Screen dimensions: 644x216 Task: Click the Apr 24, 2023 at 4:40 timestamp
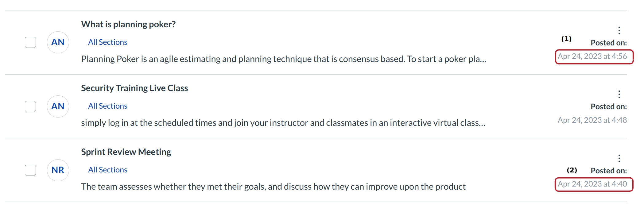coord(592,184)
